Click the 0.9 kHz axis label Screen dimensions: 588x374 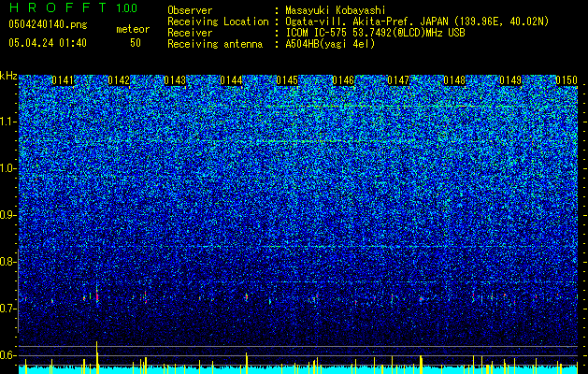tap(7, 215)
